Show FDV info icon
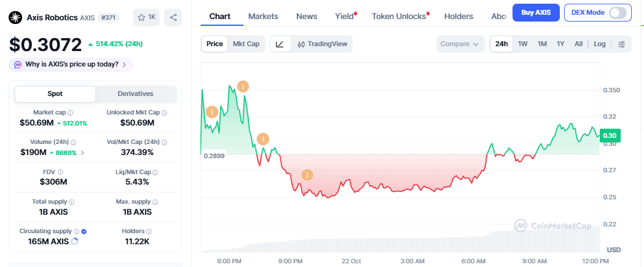Screen dimensions: 644x267 click(x=60, y=172)
